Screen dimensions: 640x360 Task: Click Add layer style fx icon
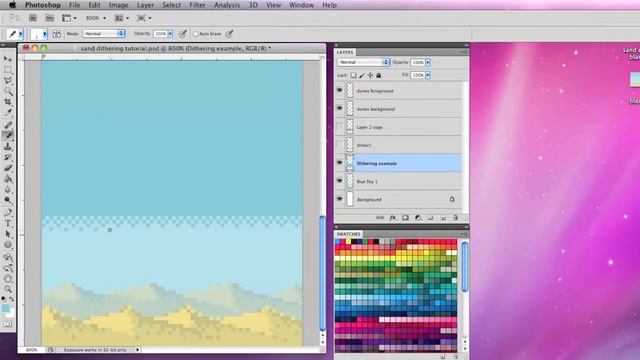pos(393,218)
